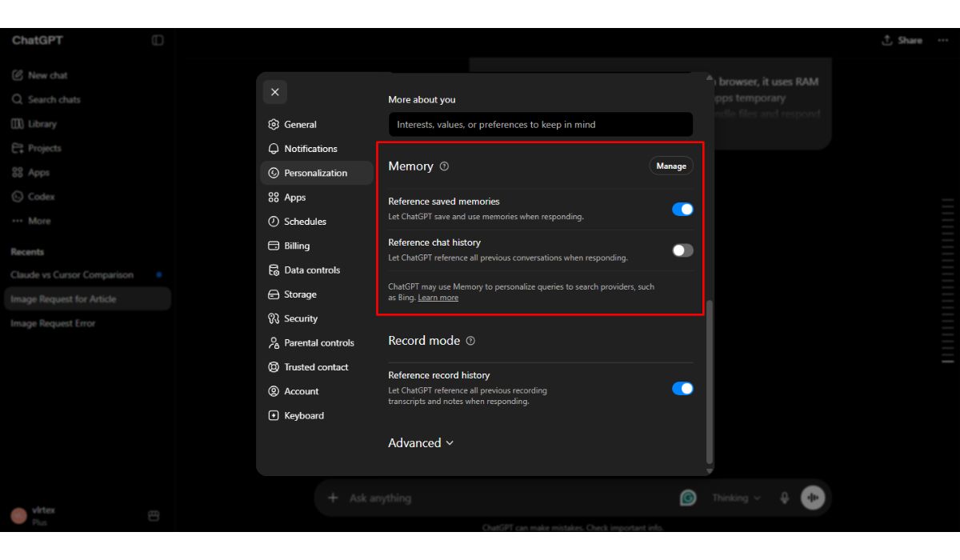Screen dimensions: 960x560
Task: Go to Data controls settings
Action: click(x=316, y=270)
